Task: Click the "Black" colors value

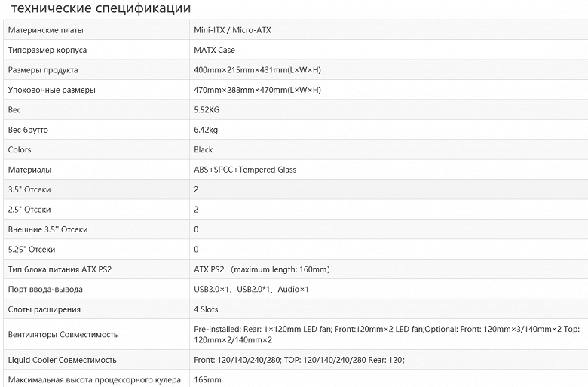Action: point(204,150)
